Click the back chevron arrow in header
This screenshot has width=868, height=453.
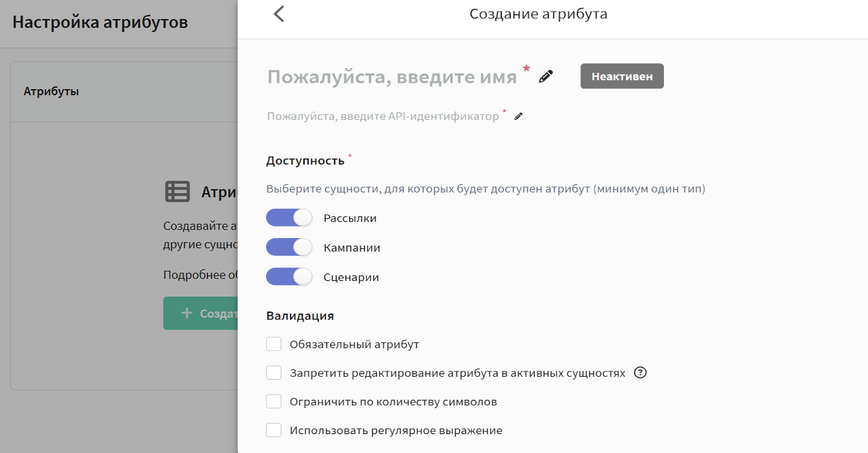278,14
